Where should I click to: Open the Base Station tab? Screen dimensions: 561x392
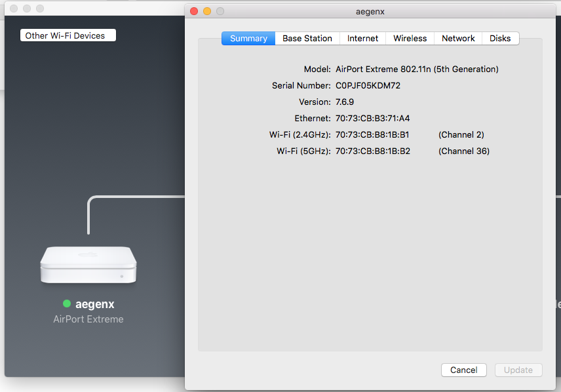coord(307,38)
